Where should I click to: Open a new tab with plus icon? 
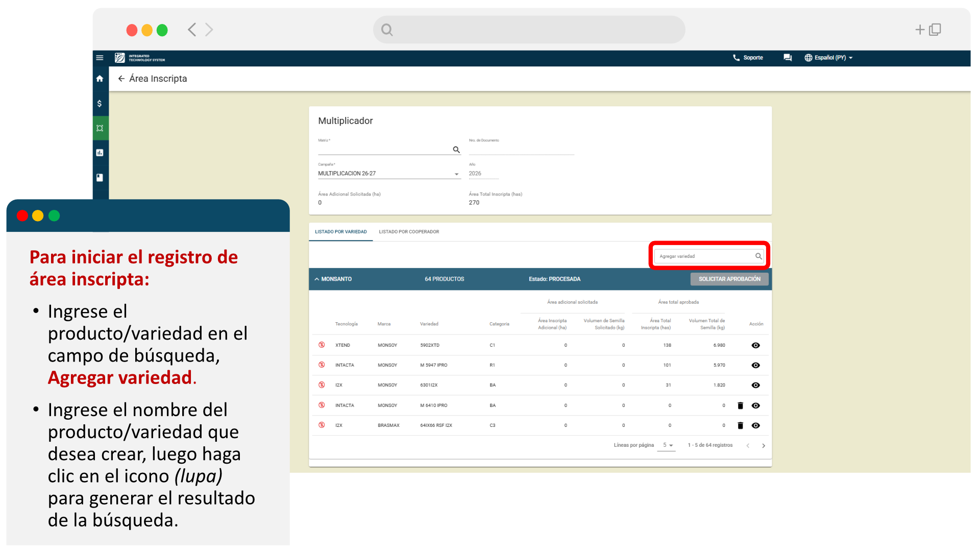[920, 30]
